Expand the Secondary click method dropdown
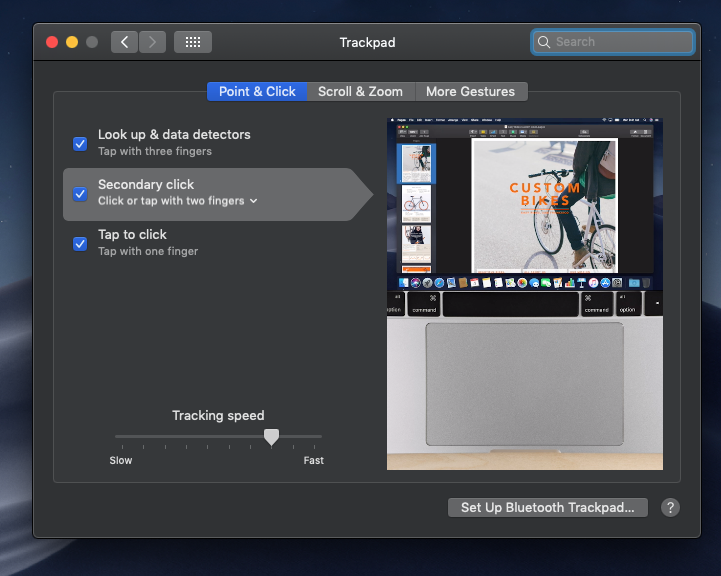 pyautogui.click(x=253, y=201)
